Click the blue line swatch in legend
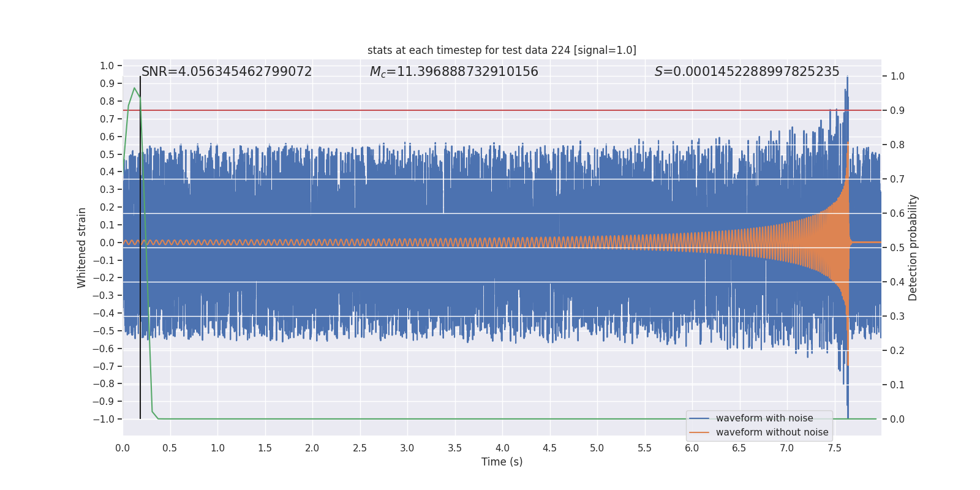This screenshot has width=980, height=490. pos(699,418)
